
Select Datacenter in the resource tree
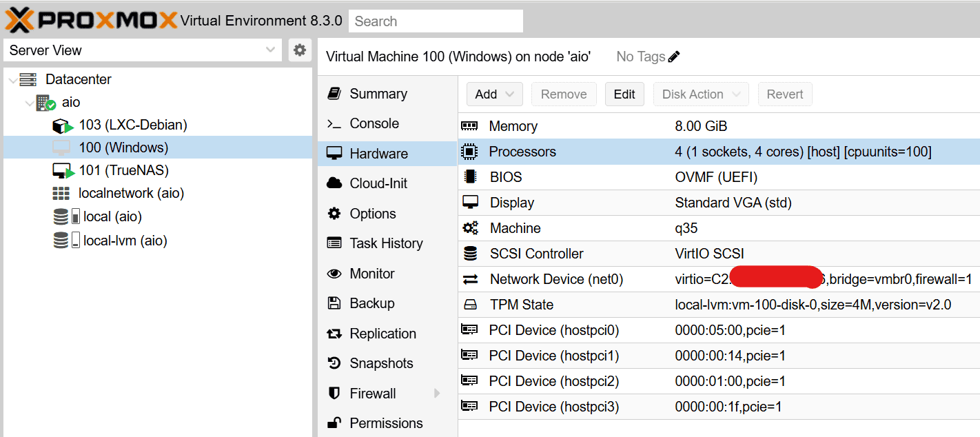[x=78, y=79]
